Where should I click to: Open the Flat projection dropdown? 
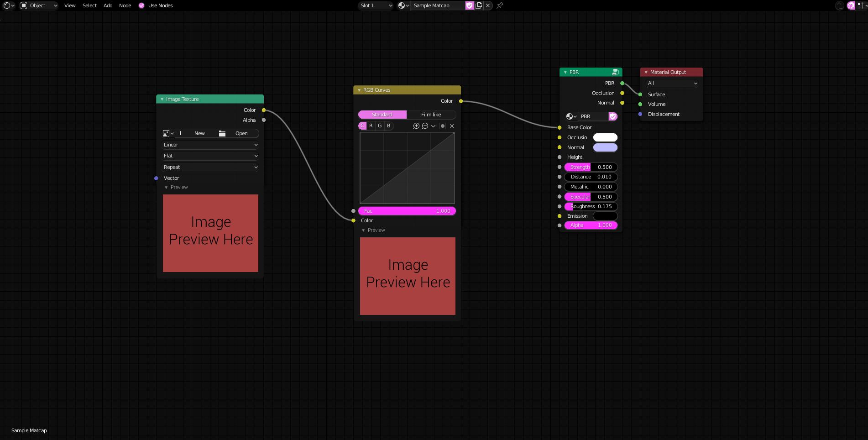tap(210, 156)
